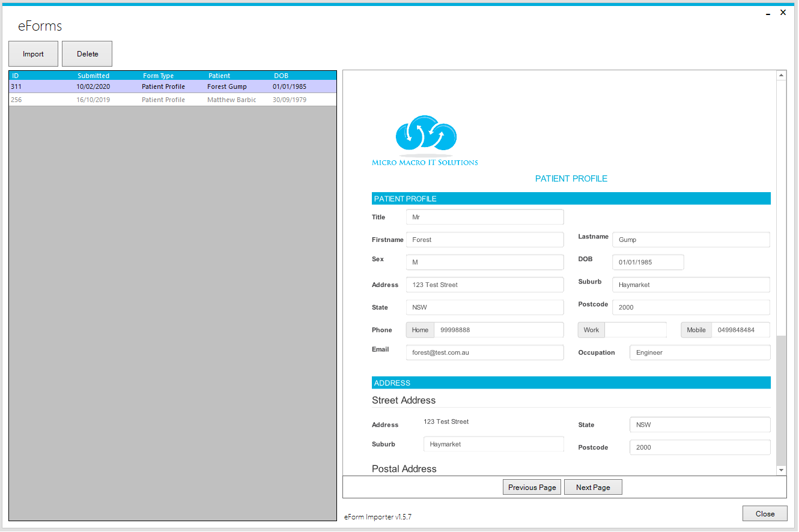Focus the Lastname field containing Gump
The image size is (799, 532).
point(691,240)
